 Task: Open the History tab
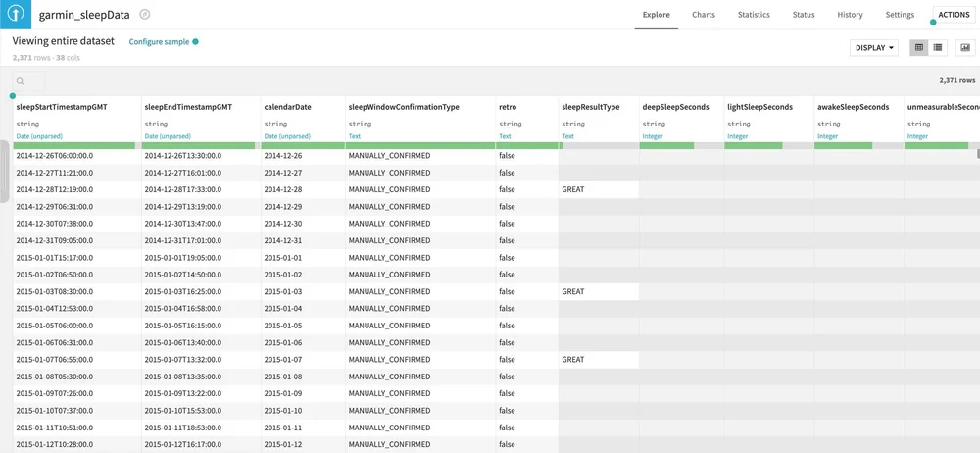[850, 15]
